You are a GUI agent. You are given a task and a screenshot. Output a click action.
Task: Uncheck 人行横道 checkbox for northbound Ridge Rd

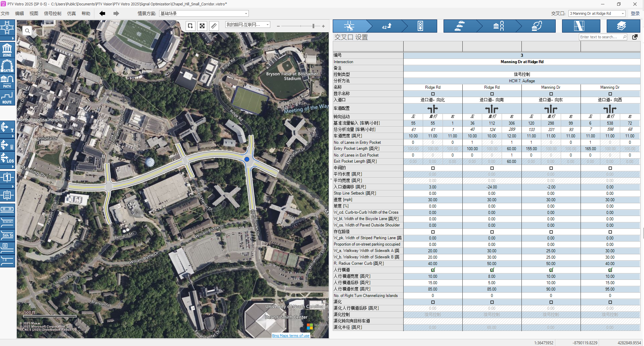click(x=433, y=270)
